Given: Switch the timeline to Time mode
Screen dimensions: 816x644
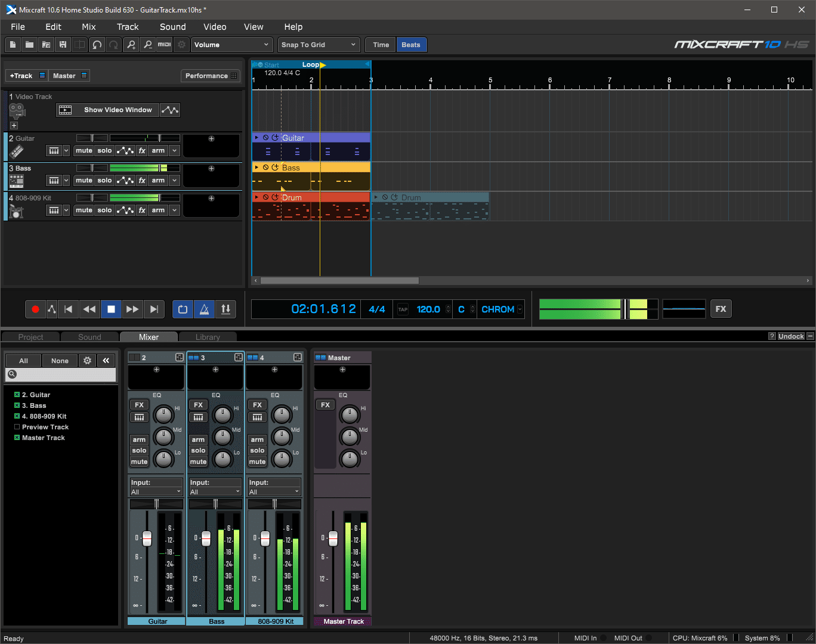Looking at the screenshot, I should coord(381,45).
